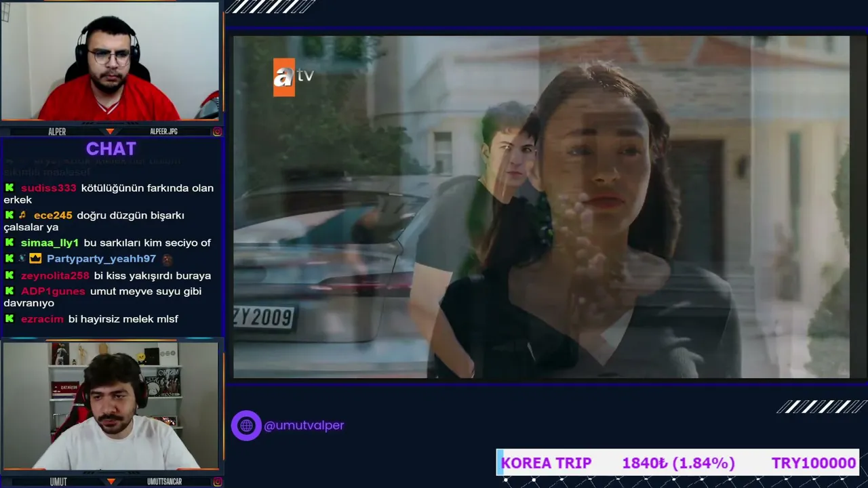Select the message "bu sarkıları kim seciyo of"
868x488 pixels.
click(x=147, y=243)
